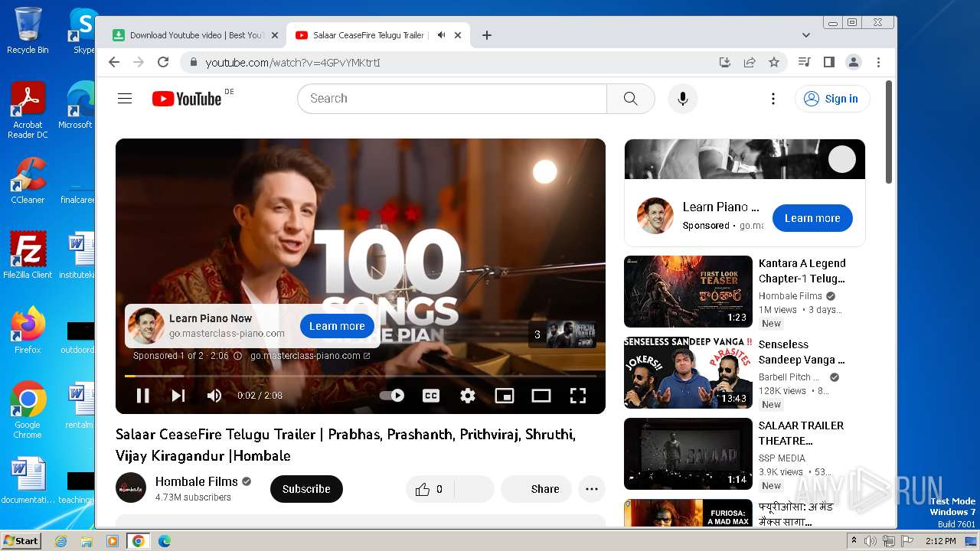Open go.masterclass-piano.com ad link
This screenshot has width=980, height=551.
[x=310, y=356]
